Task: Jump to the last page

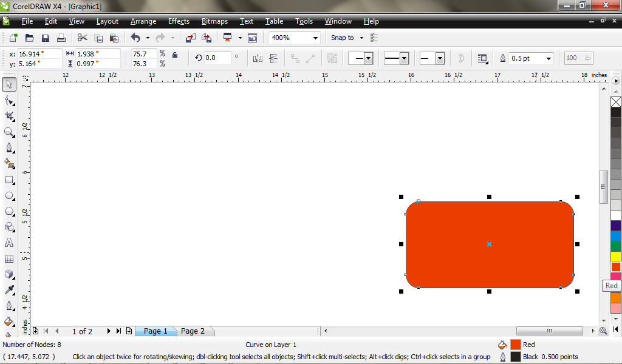Action: click(x=118, y=331)
